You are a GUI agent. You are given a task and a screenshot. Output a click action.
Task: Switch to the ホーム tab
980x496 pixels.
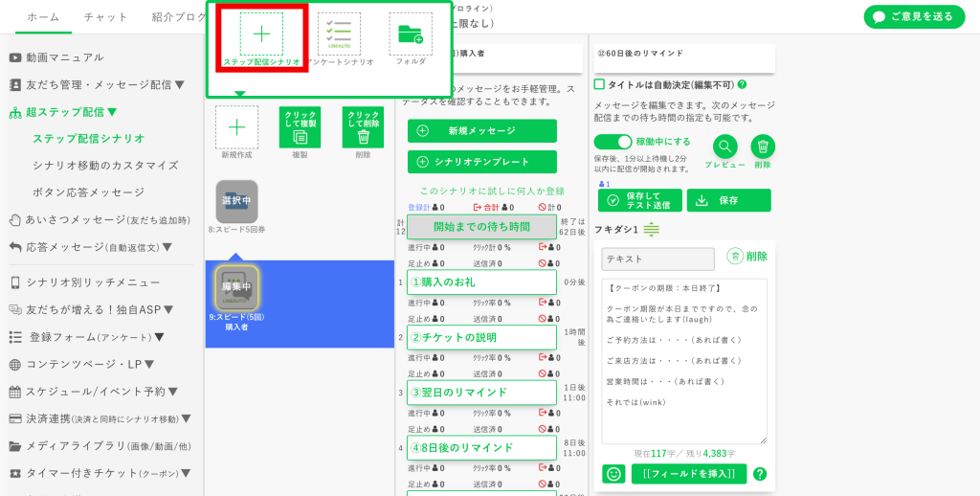click(43, 17)
